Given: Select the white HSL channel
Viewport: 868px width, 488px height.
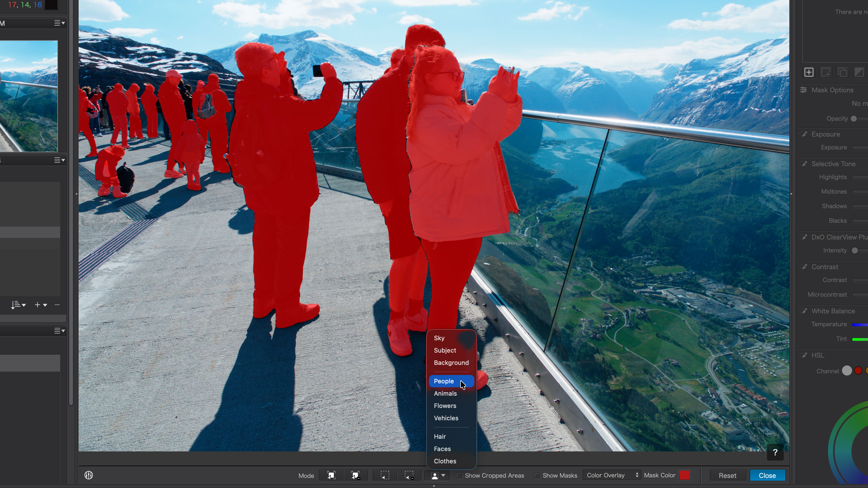Looking at the screenshot, I should [x=847, y=371].
